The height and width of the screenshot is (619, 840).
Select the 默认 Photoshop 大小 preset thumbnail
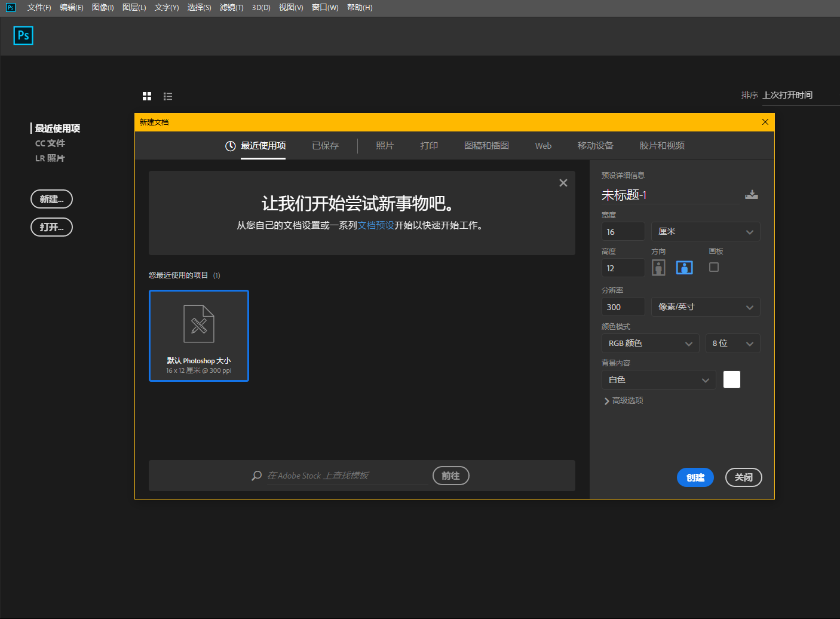[199, 336]
